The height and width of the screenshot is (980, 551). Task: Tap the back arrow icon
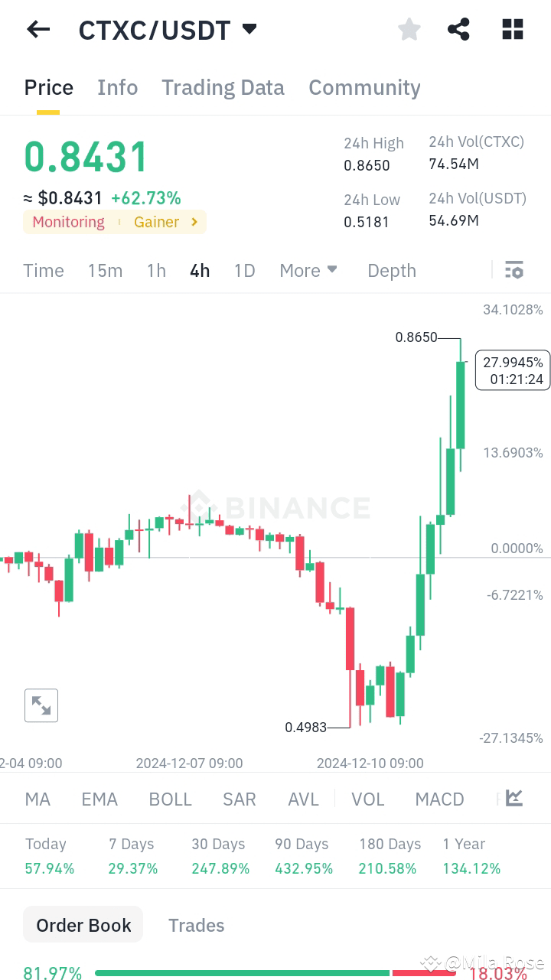37,29
